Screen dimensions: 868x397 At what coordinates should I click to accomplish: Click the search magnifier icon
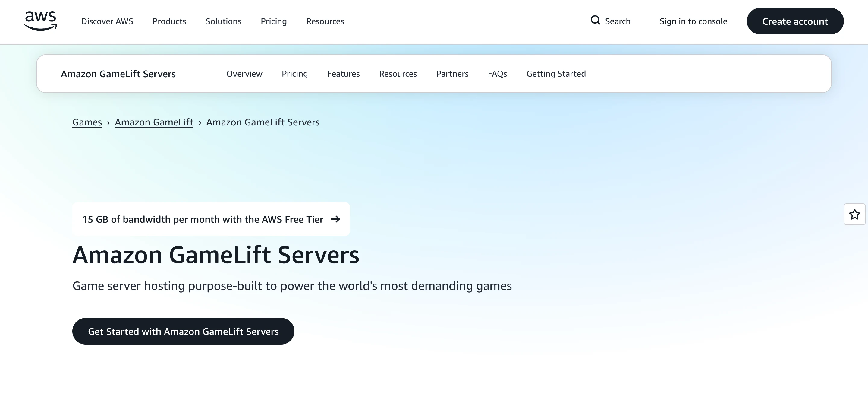point(596,20)
